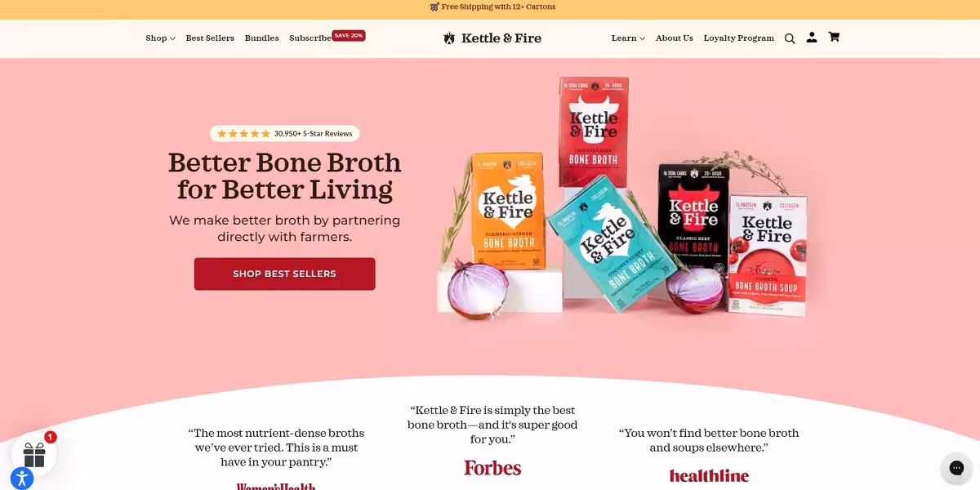Open the Best Sellers menu item
980x490 pixels.
(210, 38)
